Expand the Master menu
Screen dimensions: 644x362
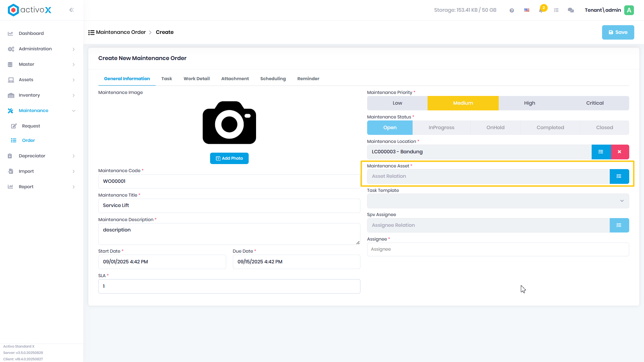point(73,65)
